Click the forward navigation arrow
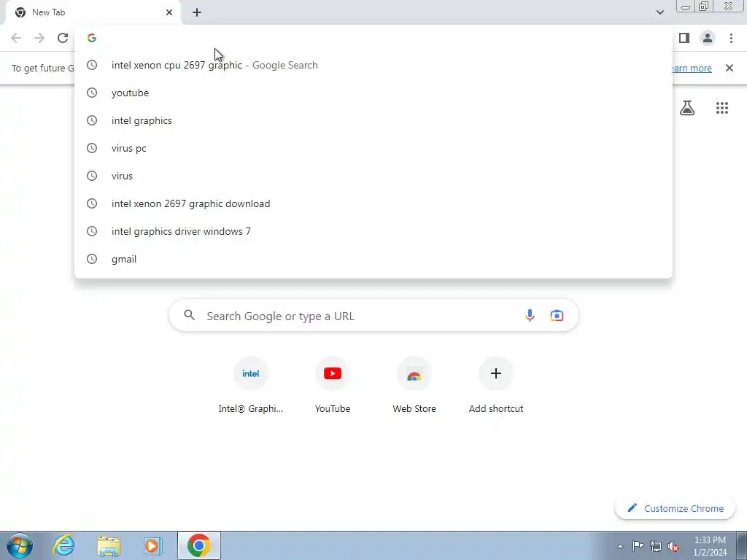 39,38
